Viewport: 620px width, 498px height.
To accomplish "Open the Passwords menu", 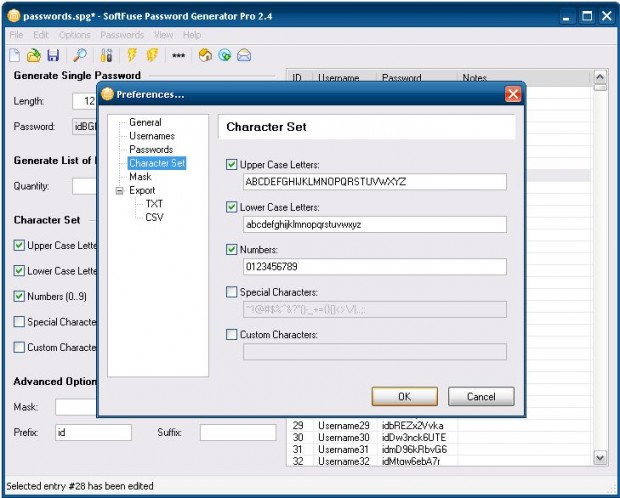I will pyautogui.click(x=122, y=35).
